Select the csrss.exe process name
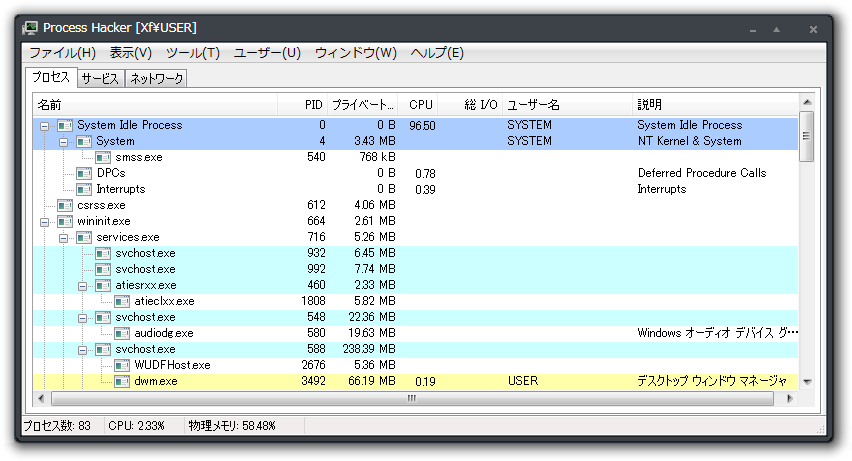852x461 pixels. click(101, 205)
